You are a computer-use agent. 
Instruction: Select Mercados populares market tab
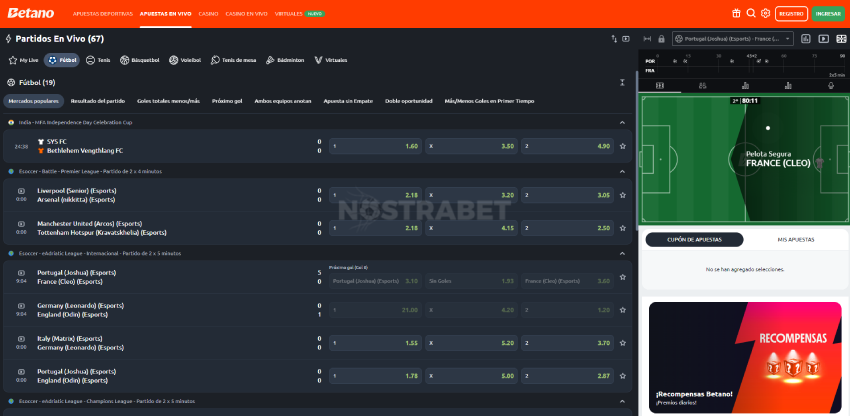coord(33,101)
